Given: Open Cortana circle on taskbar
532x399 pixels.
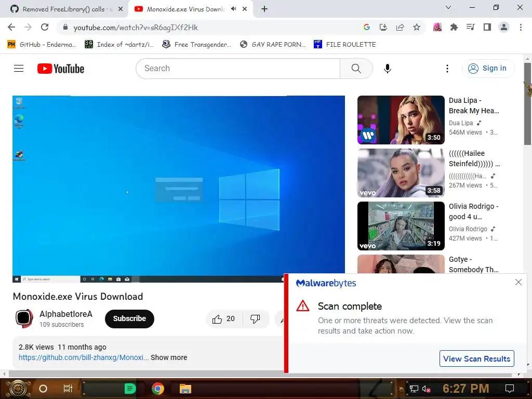Looking at the screenshot, I should pos(43,389).
